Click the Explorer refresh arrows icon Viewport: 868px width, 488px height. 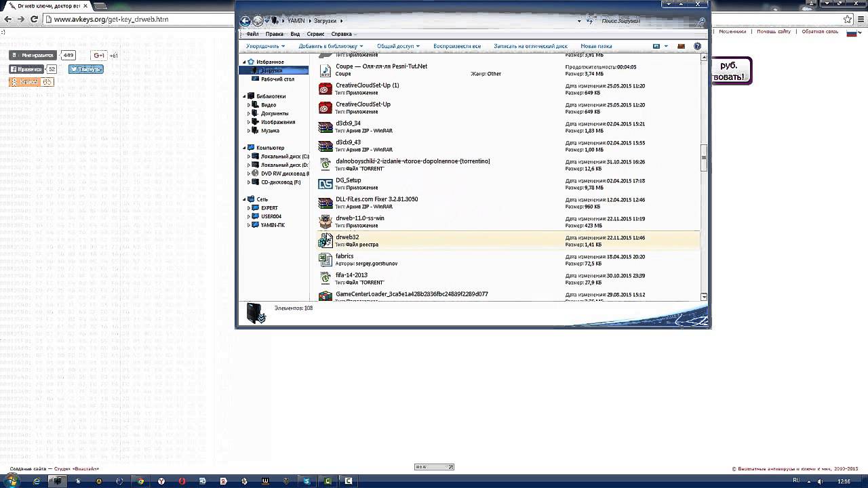[591, 21]
